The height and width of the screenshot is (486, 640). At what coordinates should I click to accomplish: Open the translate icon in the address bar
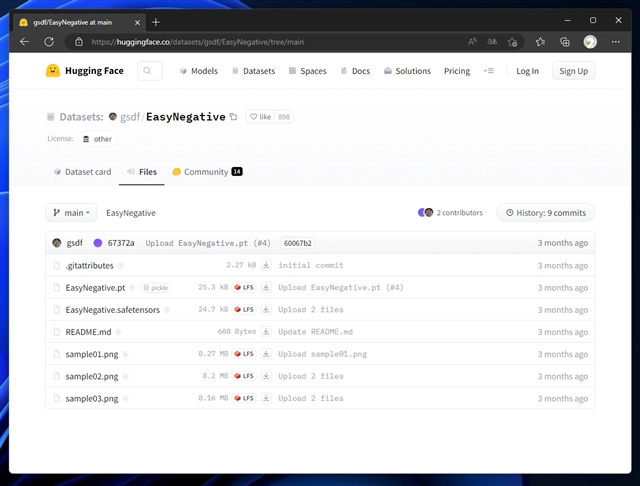click(x=492, y=42)
